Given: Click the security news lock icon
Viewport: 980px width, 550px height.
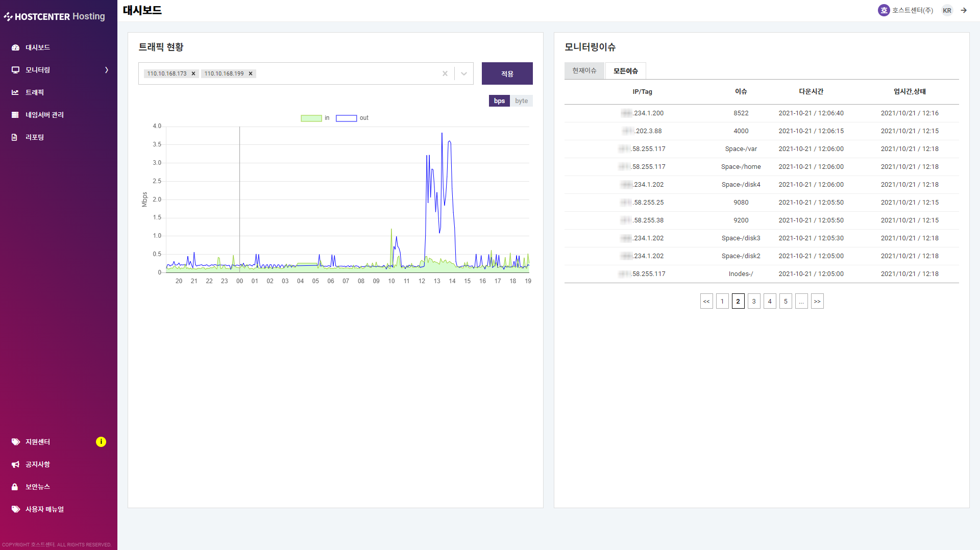Looking at the screenshot, I should (15, 487).
